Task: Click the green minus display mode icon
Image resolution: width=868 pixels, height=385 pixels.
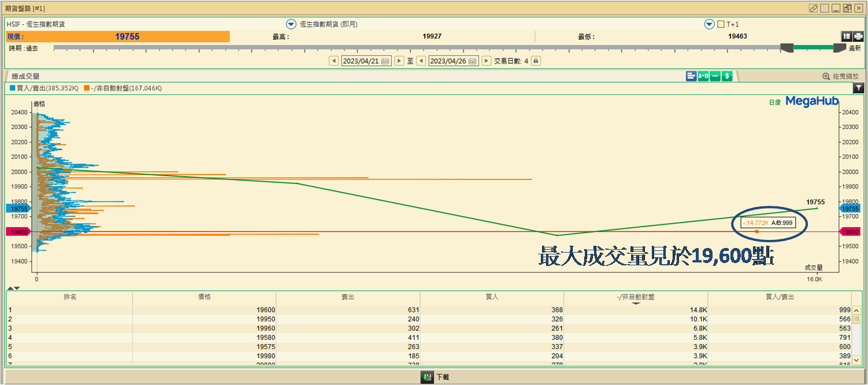Action: click(x=715, y=76)
